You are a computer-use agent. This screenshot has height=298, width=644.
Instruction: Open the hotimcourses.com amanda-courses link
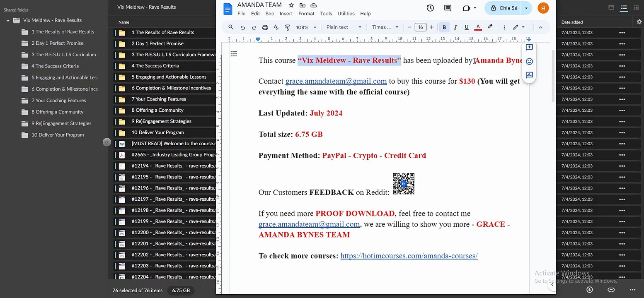(409, 256)
